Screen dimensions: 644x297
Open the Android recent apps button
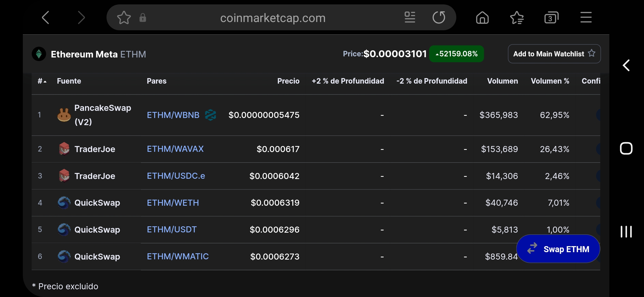point(626,232)
